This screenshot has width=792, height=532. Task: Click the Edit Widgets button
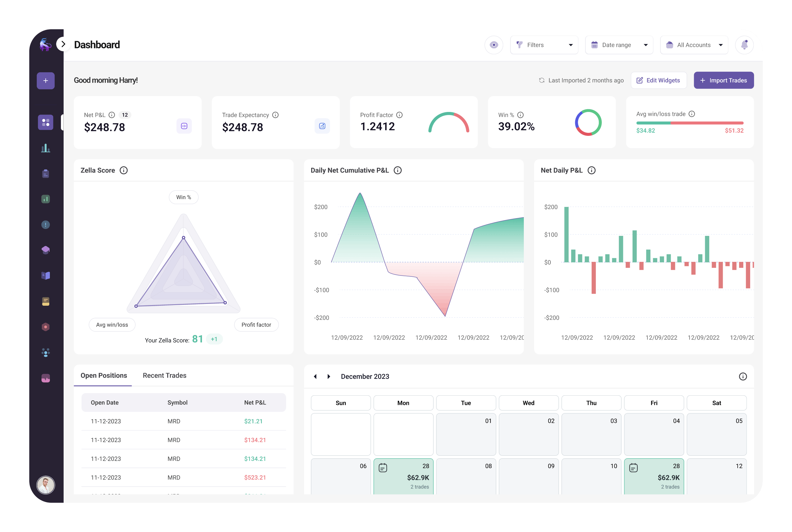click(658, 80)
